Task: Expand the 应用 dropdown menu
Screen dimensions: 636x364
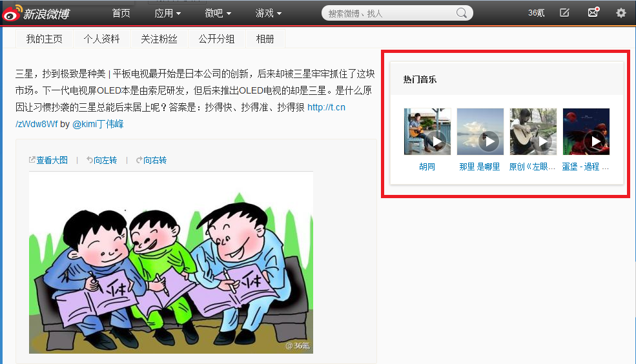Action: [167, 14]
